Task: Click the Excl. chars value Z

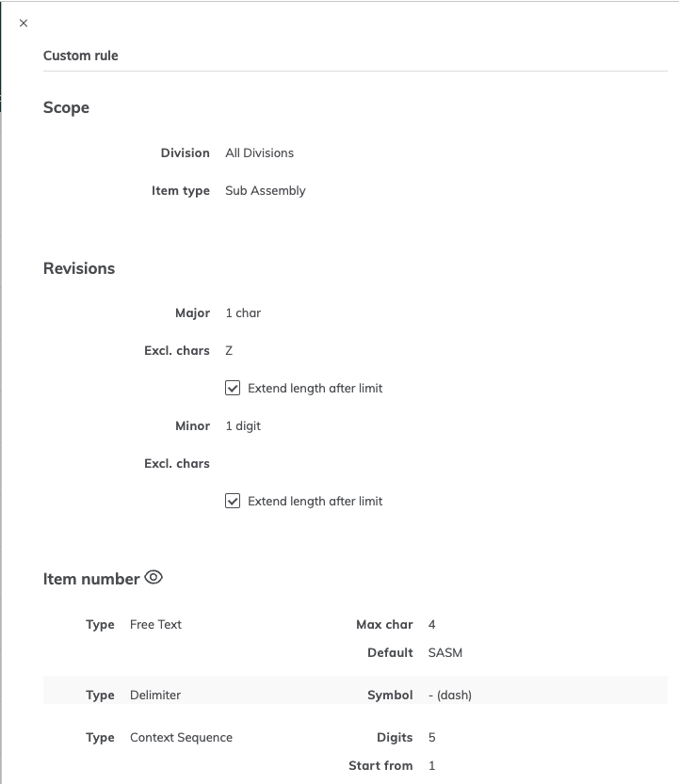Action: point(229,350)
